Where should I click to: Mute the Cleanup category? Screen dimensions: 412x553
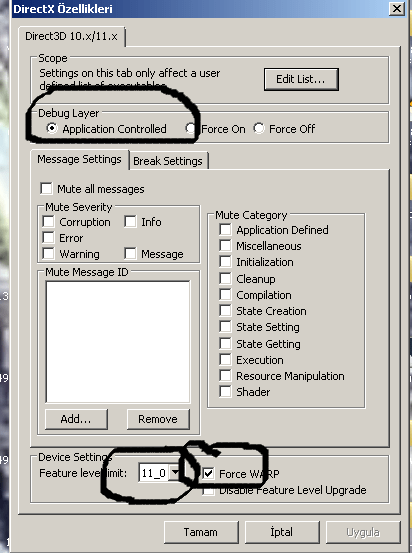point(225,279)
